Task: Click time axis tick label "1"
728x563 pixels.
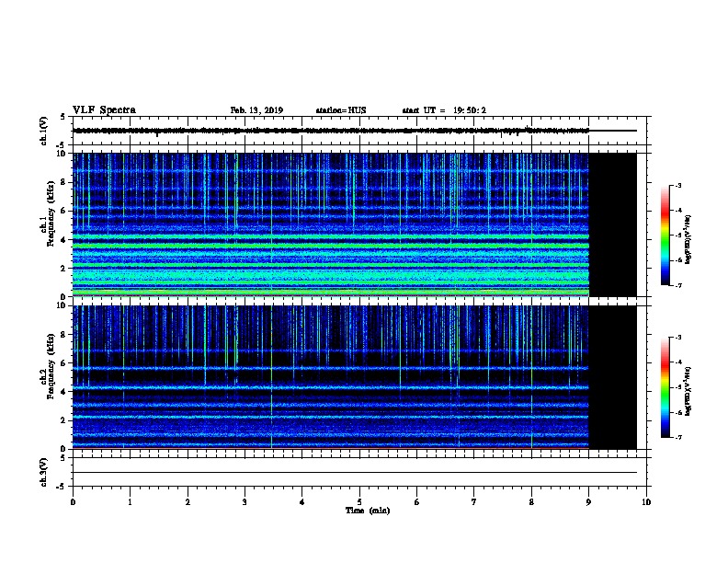Action: click(130, 502)
